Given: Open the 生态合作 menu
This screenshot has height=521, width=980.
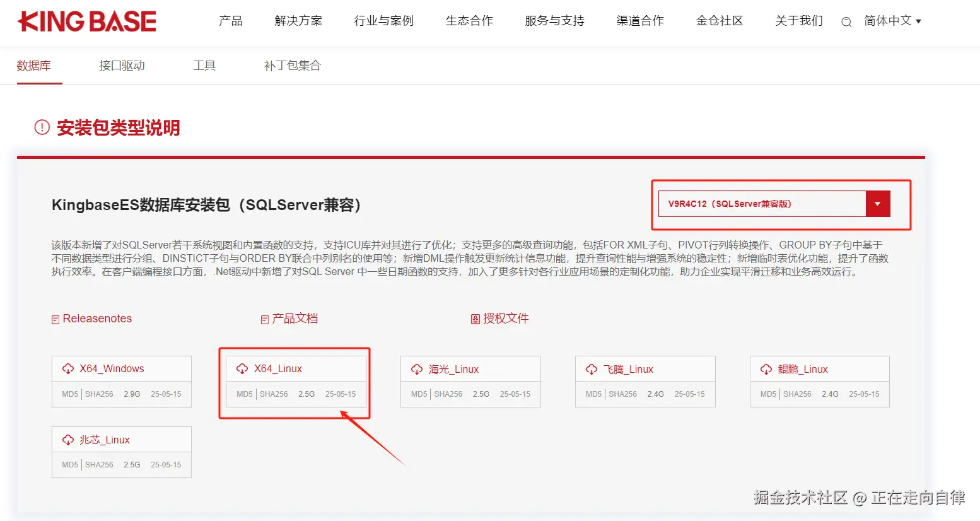Looking at the screenshot, I should [469, 21].
